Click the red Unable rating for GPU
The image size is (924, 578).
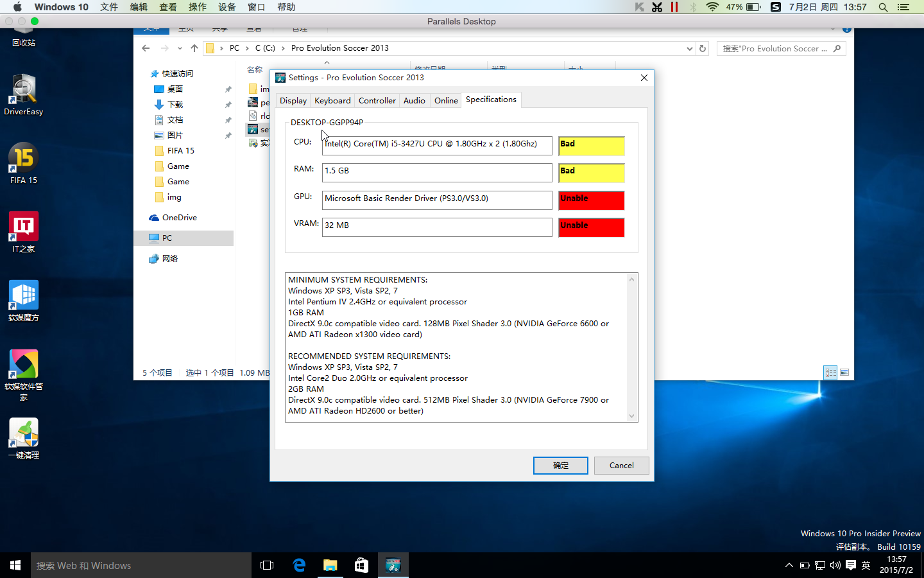point(591,200)
